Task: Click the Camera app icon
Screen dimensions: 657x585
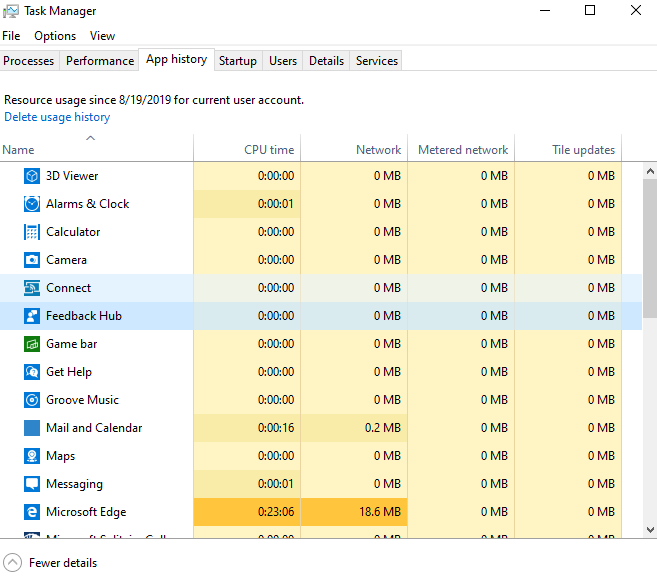Action: (32, 260)
